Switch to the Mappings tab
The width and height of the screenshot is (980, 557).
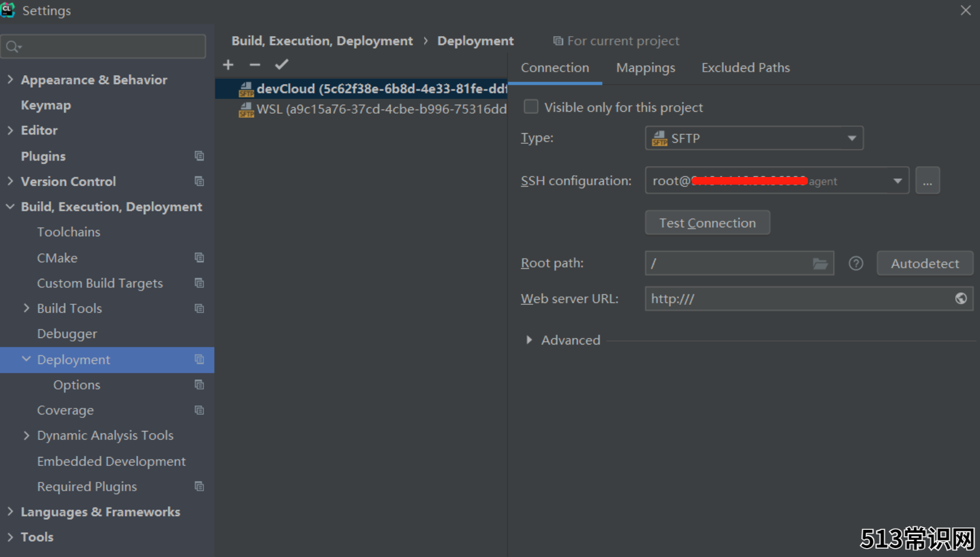(646, 68)
